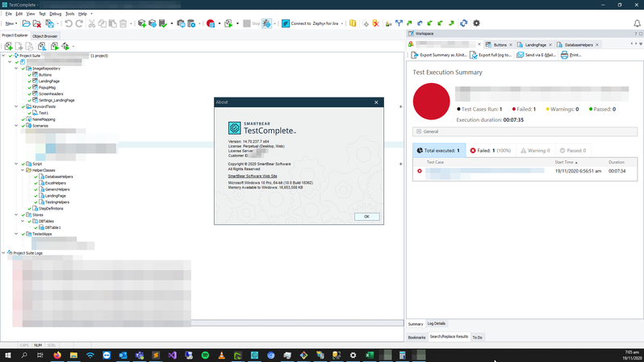Toggle the NameMapping item checkbox

pos(23,119)
